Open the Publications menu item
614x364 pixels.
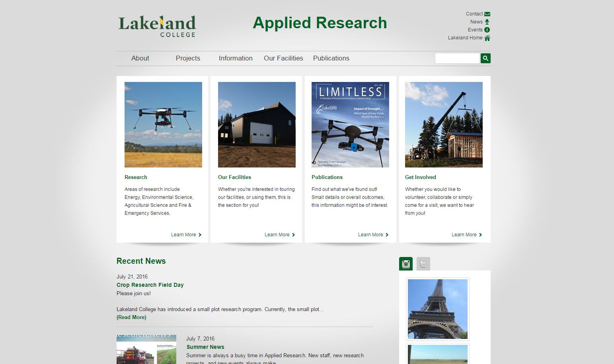point(331,58)
